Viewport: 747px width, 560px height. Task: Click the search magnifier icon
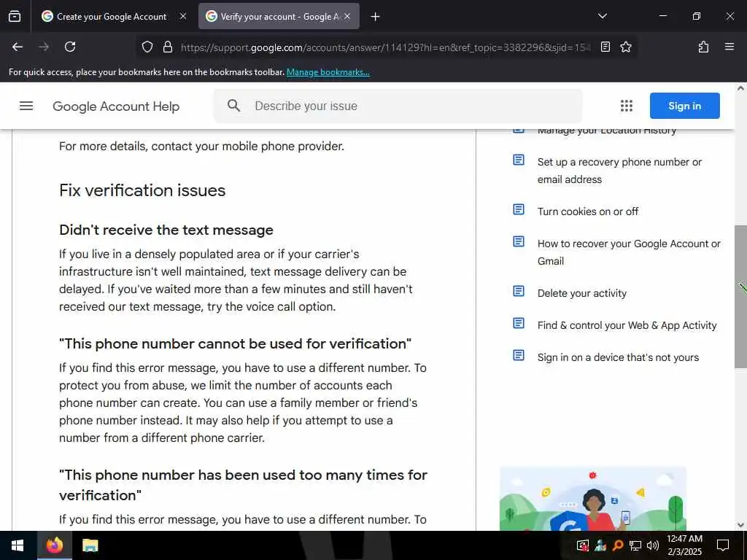coord(233,106)
